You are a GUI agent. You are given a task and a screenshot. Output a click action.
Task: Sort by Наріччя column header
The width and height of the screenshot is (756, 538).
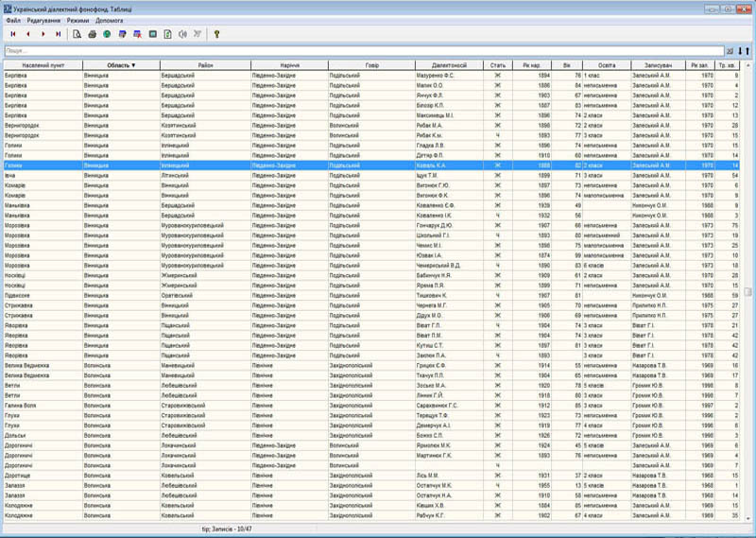(289, 65)
